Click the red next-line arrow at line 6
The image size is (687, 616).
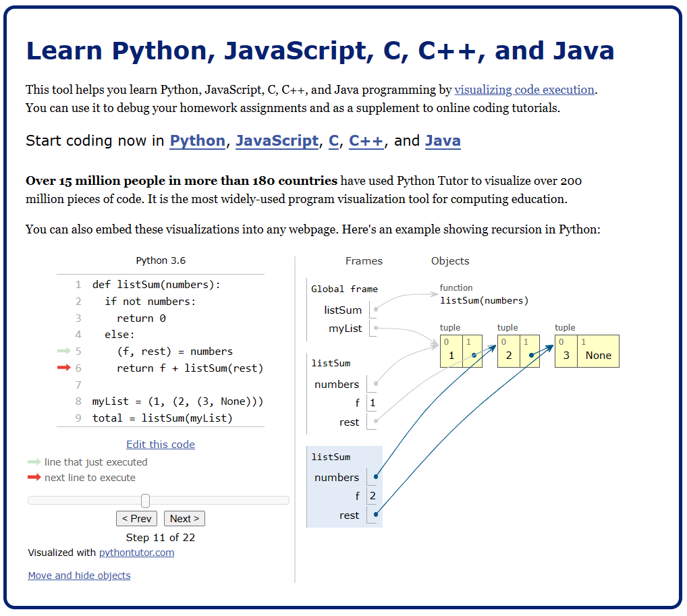coord(64,368)
